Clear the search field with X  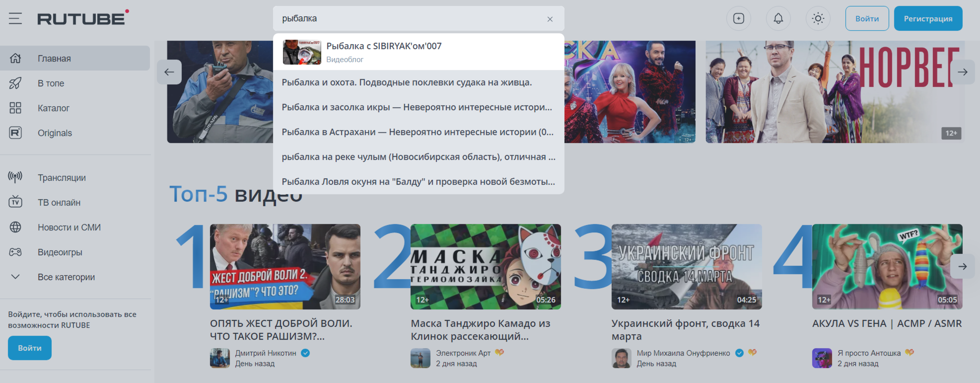click(x=550, y=19)
